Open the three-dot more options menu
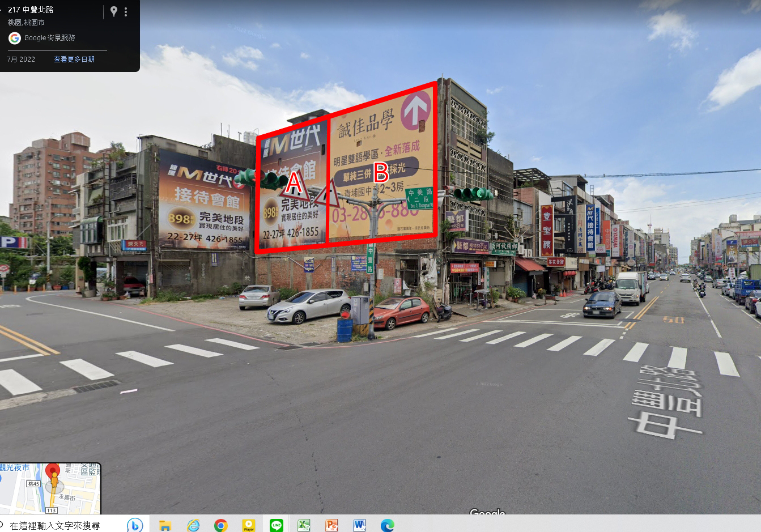The width and height of the screenshot is (761, 532). coord(126,11)
